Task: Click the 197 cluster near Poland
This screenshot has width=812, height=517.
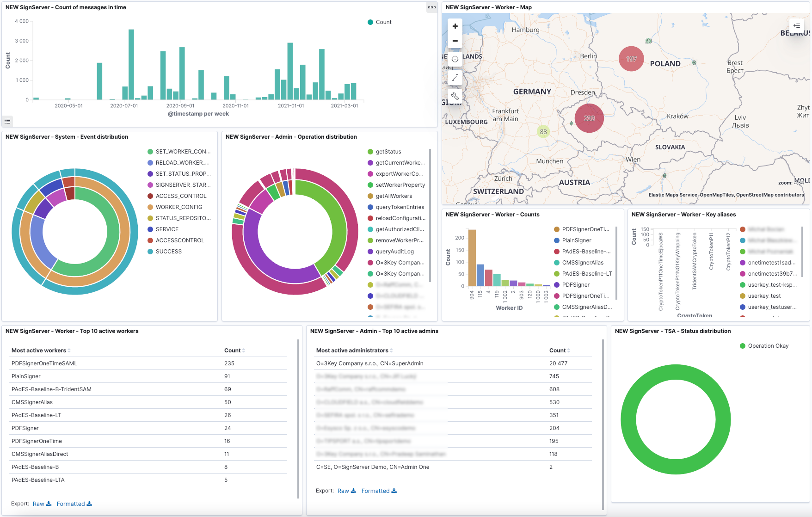Action: point(631,59)
